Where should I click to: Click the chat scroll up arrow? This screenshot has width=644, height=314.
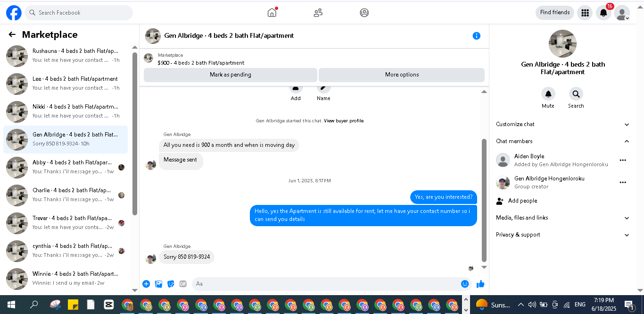[484, 92]
